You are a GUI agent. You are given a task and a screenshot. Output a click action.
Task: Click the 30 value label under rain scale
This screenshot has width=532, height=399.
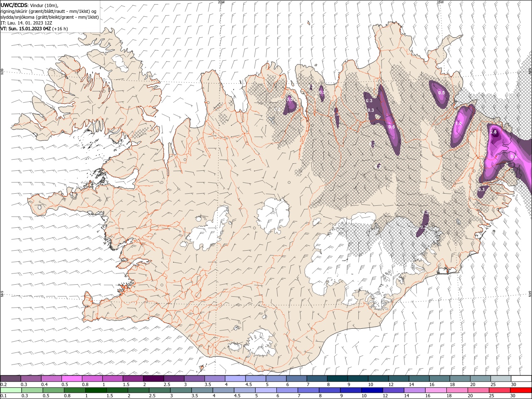pyautogui.click(x=513, y=396)
